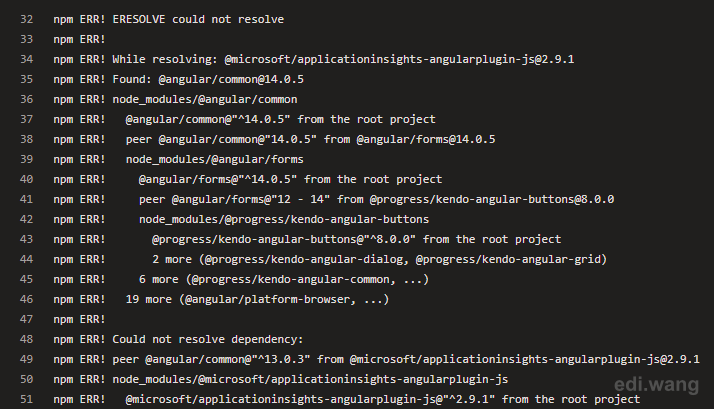The height and width of the screenshot is (409, 714).
Task: Click 'peer @angular/common@"^13.0.3"' on line 49
Action: (211, 359)
